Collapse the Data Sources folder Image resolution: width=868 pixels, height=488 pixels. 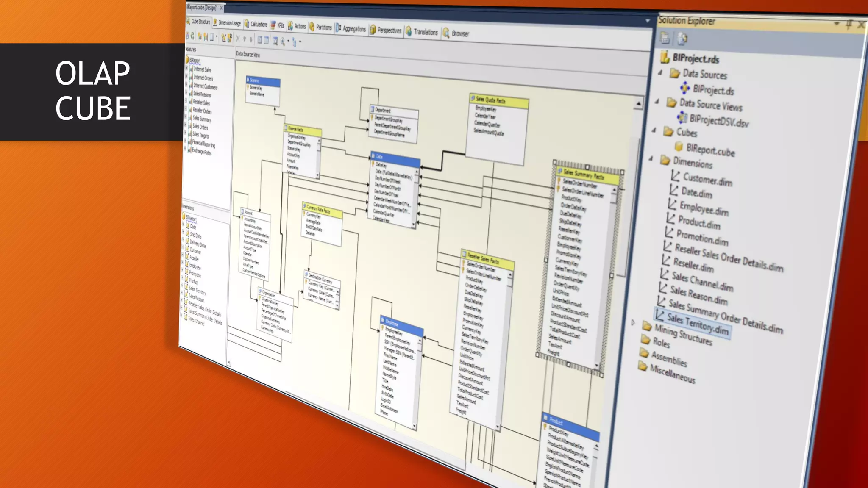coord(660,72)
